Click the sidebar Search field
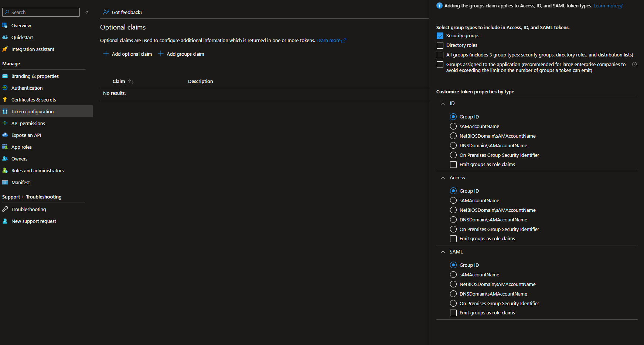644x345 pixels. pyautogui.click(x=41, y=12)
